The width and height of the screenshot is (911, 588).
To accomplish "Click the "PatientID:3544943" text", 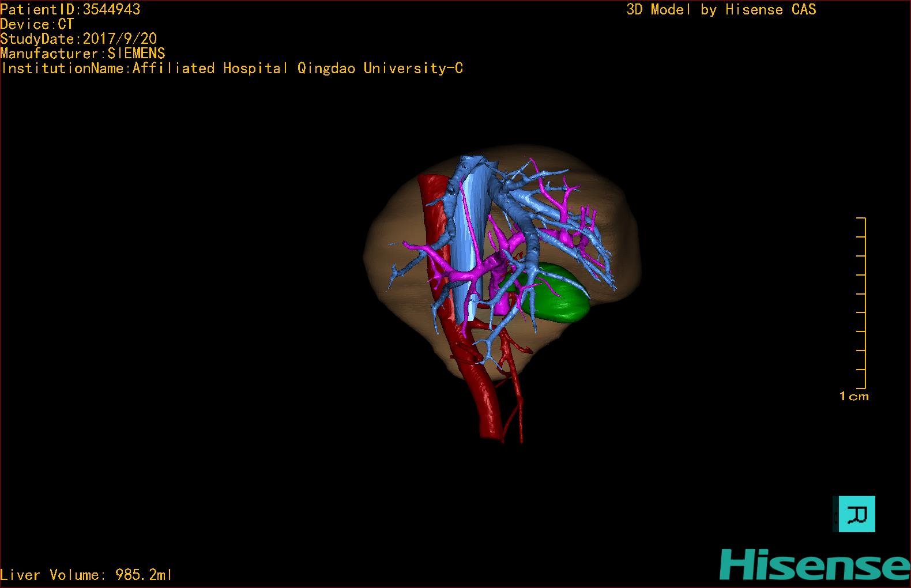I will point(70,9).
